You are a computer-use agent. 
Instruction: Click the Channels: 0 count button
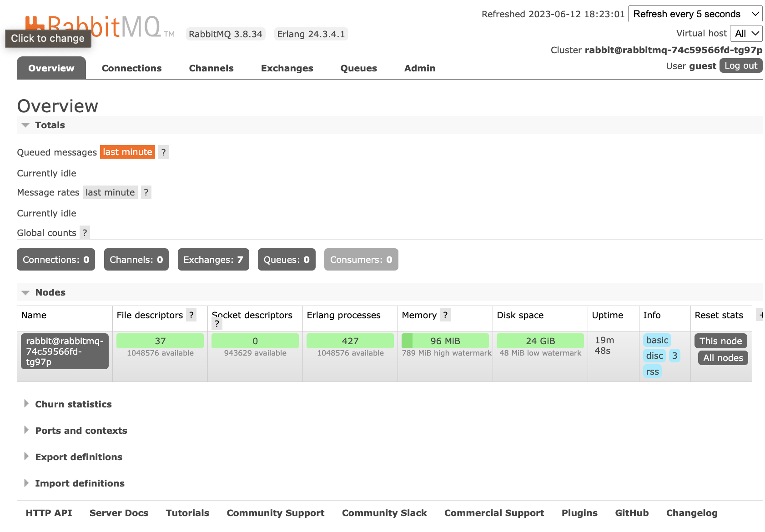coord(136,260)
